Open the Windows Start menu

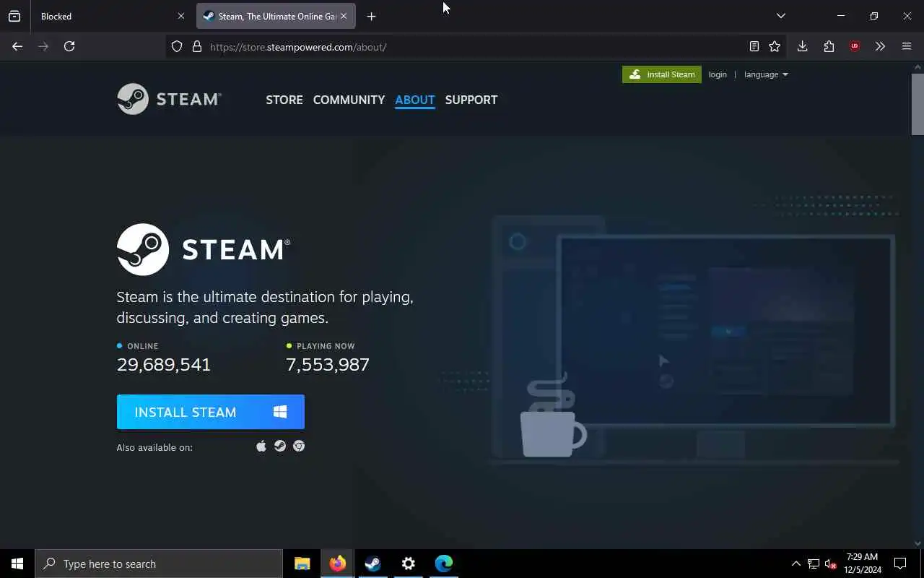[17, 564]
